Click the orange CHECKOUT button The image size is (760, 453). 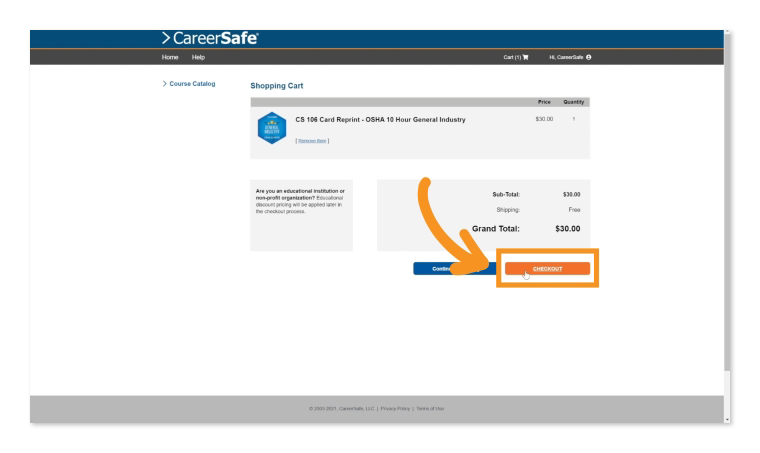pos(547,268)
